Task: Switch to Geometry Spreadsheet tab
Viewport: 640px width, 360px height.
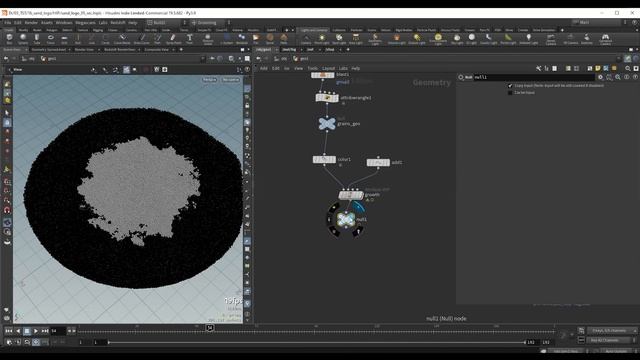Action: pos(49,49)
